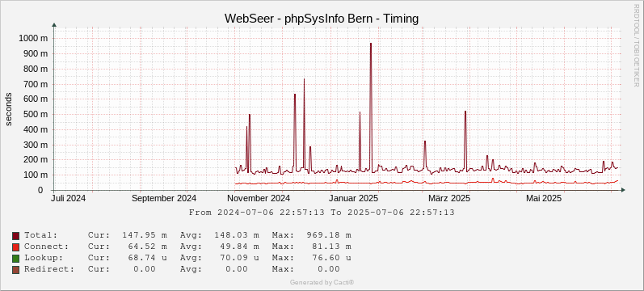Click the 'Redirect:' legend label
This screenshot has height=291, width=644.
coord(49,269)
